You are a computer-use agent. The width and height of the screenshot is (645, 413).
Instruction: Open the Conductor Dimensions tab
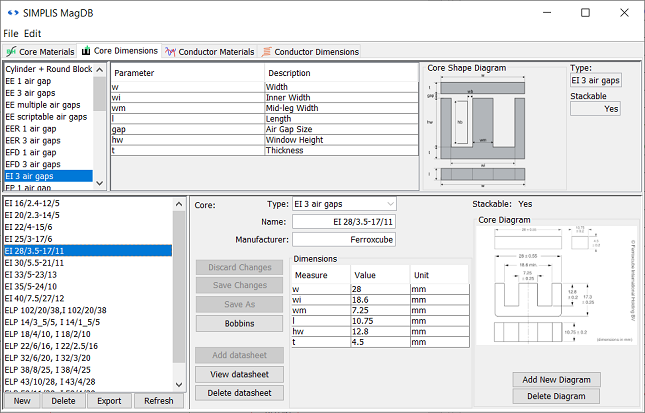[309, 51]
